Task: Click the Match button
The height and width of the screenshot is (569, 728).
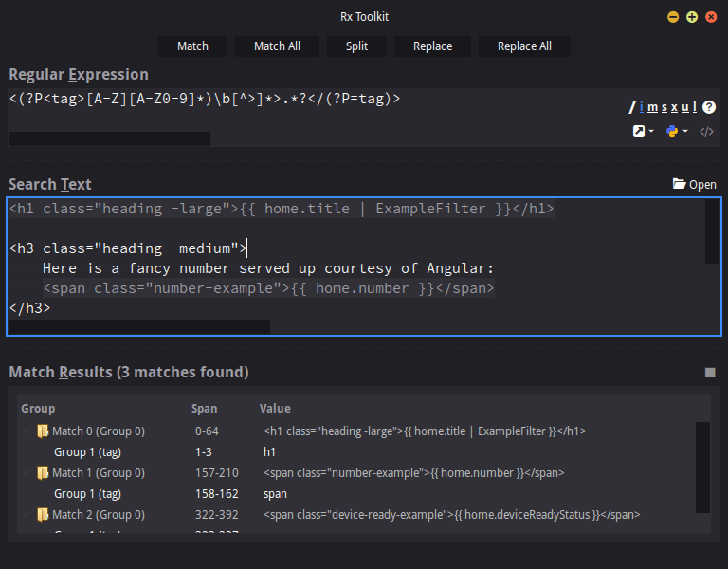Action: [192, 46]
